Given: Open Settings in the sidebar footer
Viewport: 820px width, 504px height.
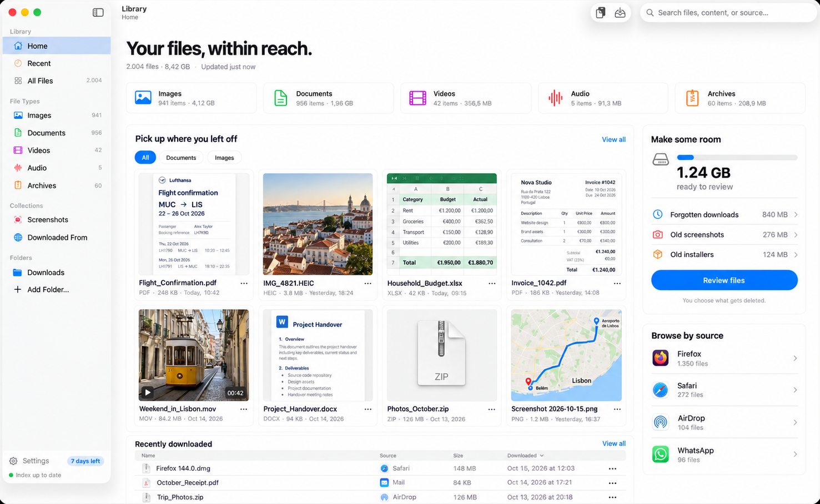Looking at the screenshot, I should click(x=29, y=461).
